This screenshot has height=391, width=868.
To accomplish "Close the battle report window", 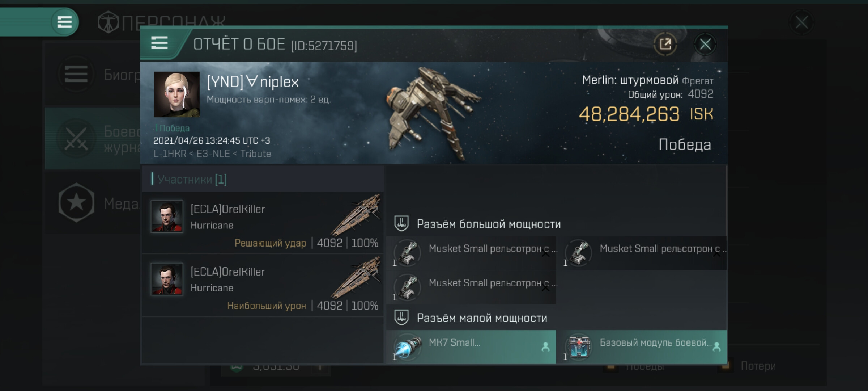I will click(705, 45).
